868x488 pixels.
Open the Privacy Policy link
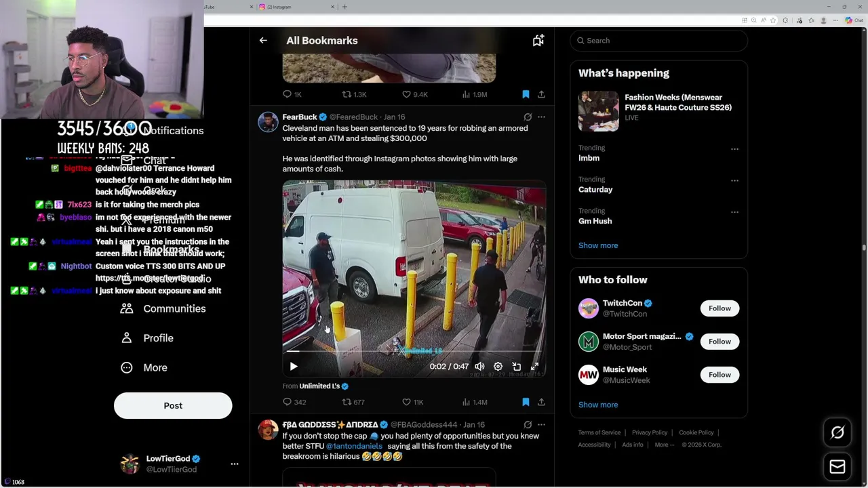tap(650, 432)
